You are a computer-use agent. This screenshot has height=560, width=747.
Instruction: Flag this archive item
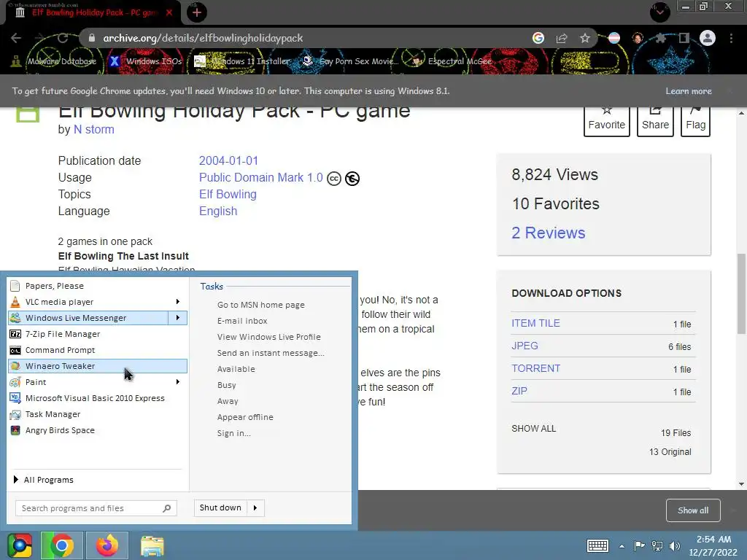click(695, 122)
